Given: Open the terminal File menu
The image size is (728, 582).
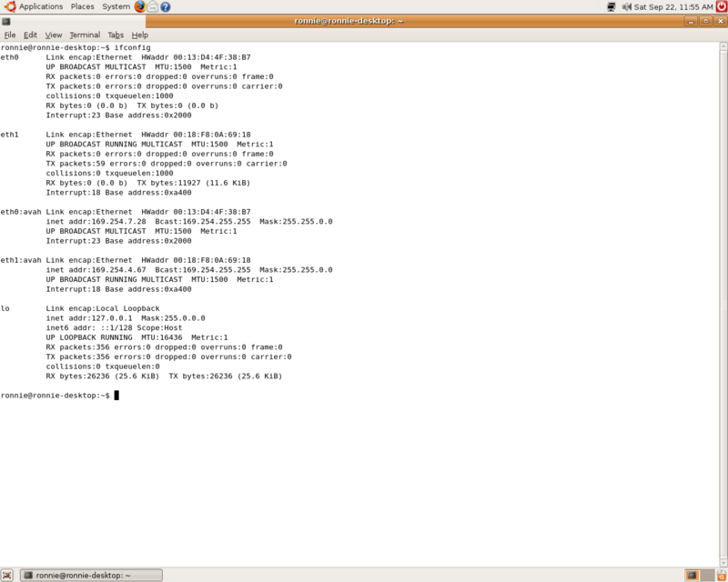Looking at the screenshot, I should (10, 35).
